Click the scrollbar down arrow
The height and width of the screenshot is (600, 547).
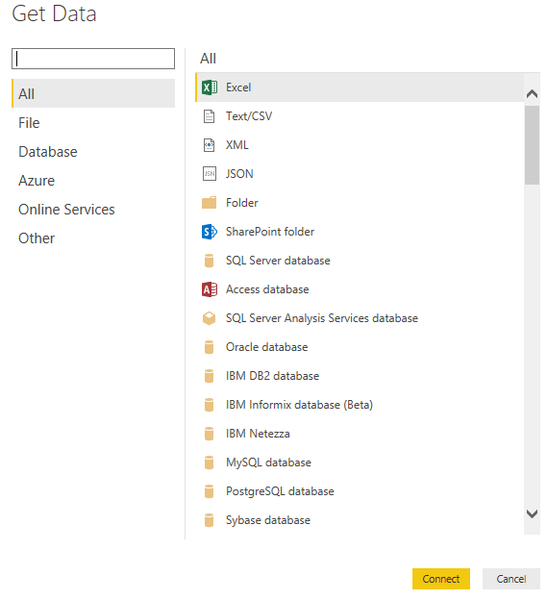[x=532, y=514]
